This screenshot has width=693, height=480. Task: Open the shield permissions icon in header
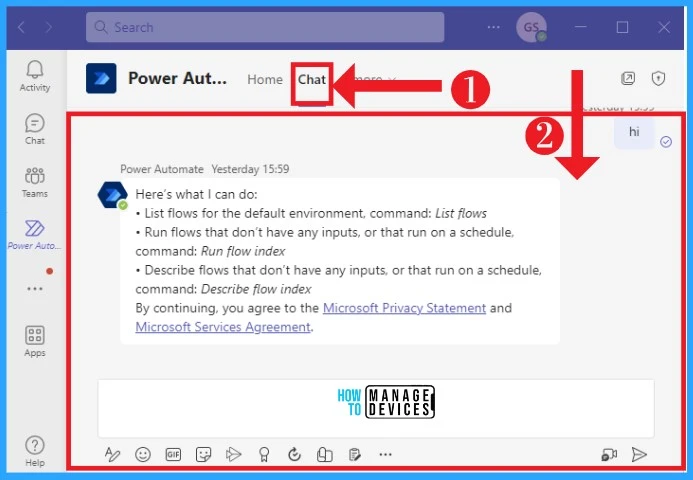(x=658, y=78)
